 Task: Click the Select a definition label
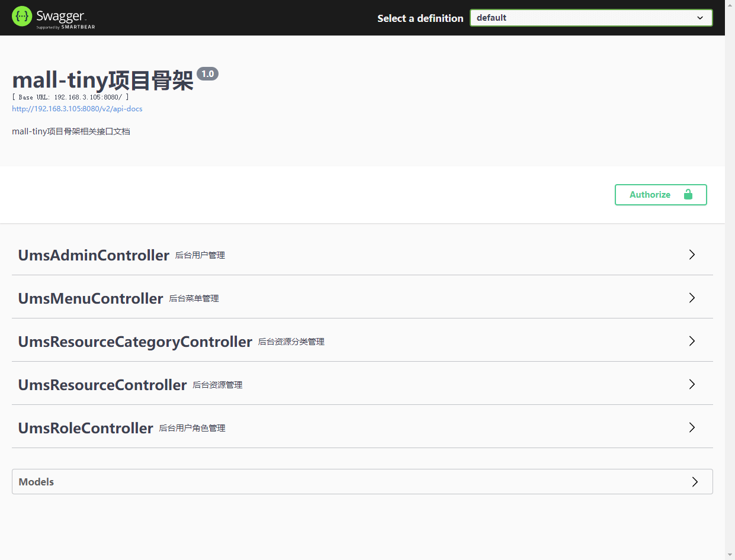421,18
